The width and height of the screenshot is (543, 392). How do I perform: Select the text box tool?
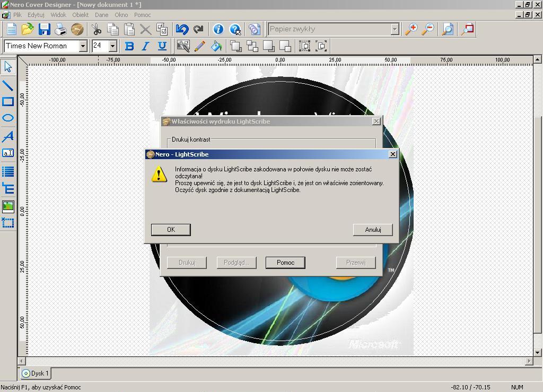[x=8, y=153]
